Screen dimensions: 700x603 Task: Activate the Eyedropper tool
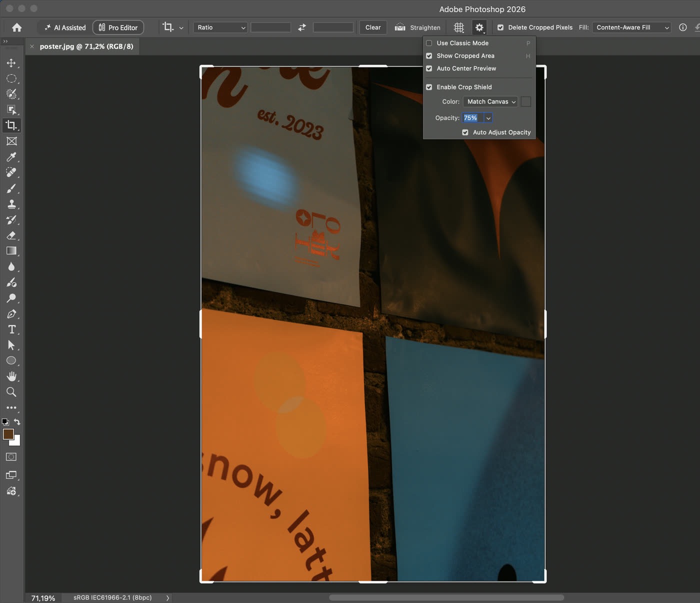(x=11, y=157)
